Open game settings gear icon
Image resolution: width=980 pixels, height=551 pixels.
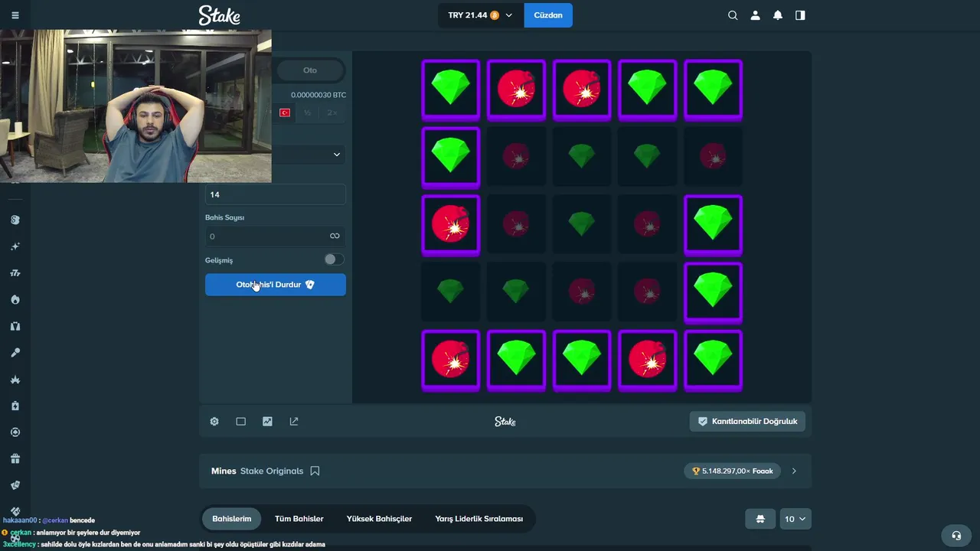214,422
